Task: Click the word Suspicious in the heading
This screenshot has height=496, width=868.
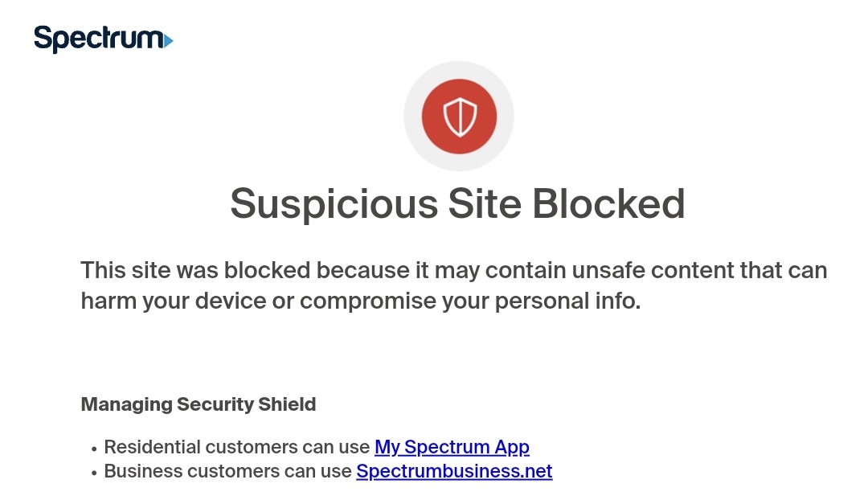Action: 334,203
